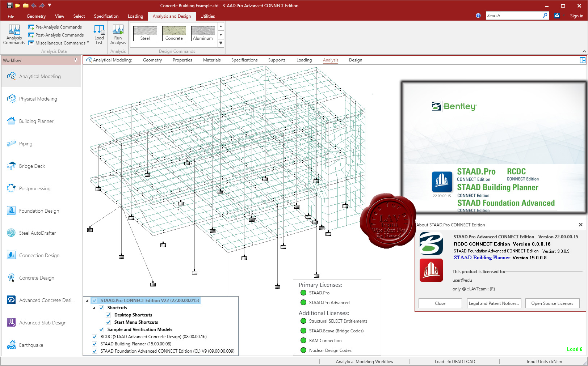The height and width of the screenshot is (366, 588).
Task: Select the Supports modeling tab
Action: coord(277,60)
